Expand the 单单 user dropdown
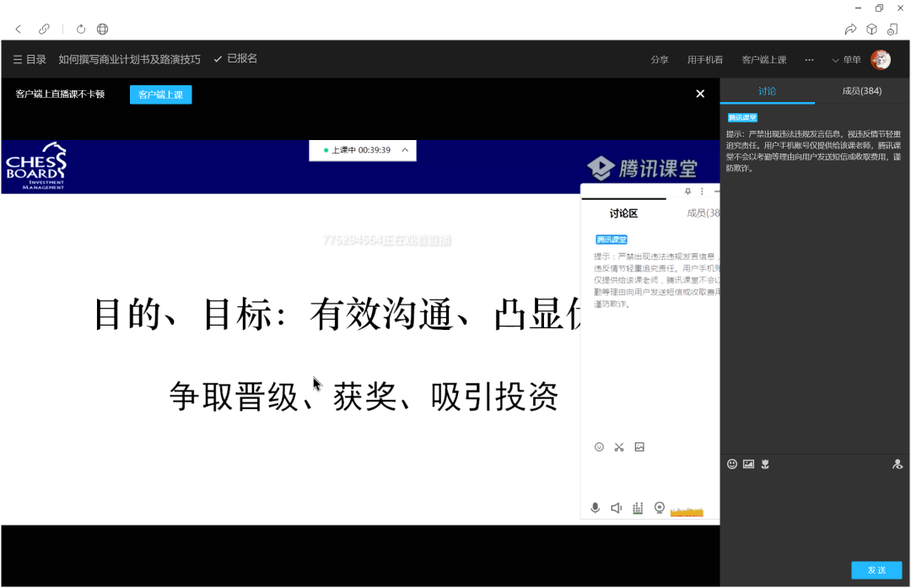This screenshot has width=911, height=588. pos(847,60)
